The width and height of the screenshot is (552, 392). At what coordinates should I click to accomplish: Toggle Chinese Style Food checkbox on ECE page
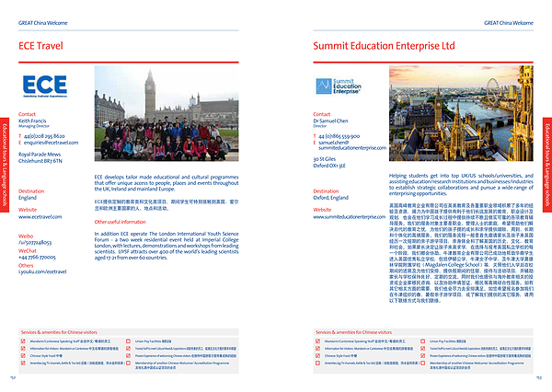(23, 355)
